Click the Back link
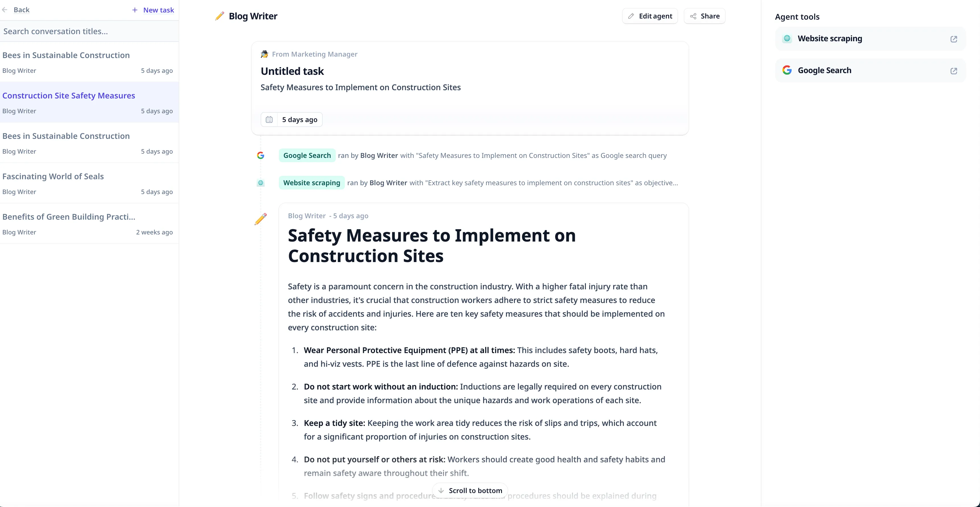Screen dimensions: 980x507 pyautogui.click(x=21, y=10)
